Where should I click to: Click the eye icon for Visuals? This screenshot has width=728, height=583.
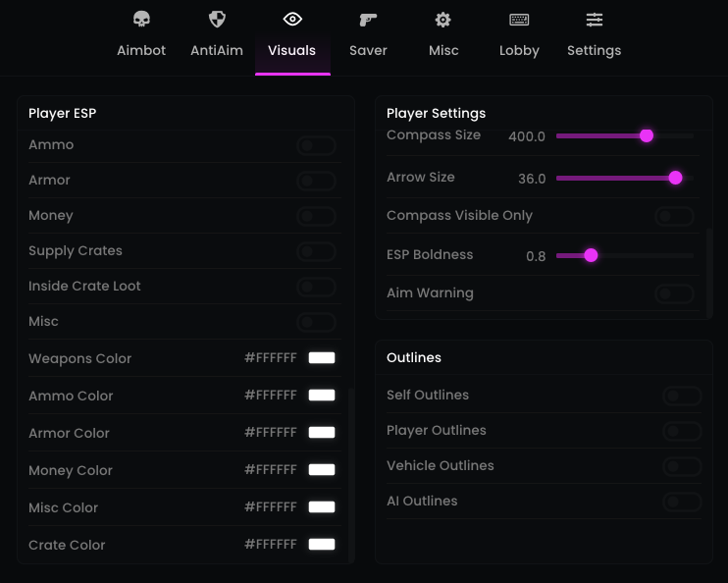(x=291, y=20)
